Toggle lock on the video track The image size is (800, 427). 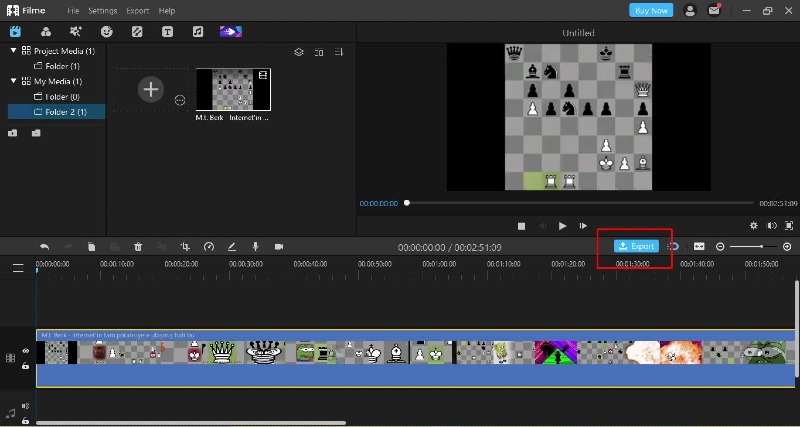tap(26, 366)
